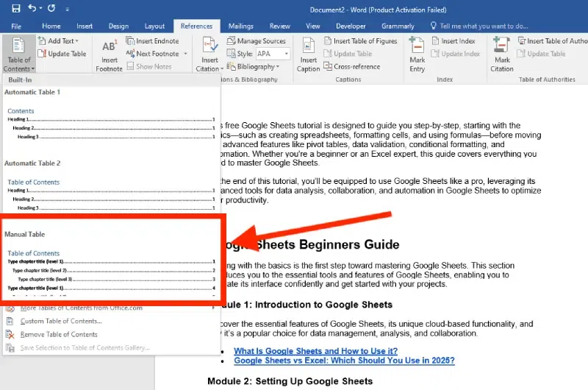Click Next Footnote button
Viewport: 588px width, 390px height.
152,54
